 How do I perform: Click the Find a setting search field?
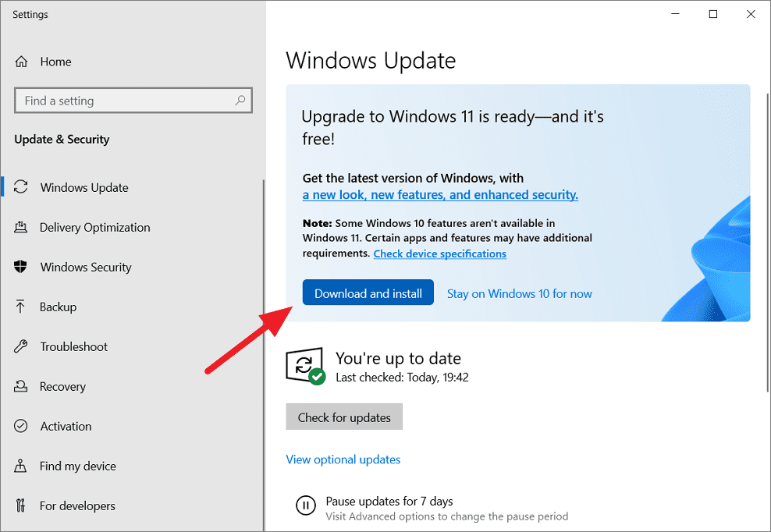(x=125, y=100)
